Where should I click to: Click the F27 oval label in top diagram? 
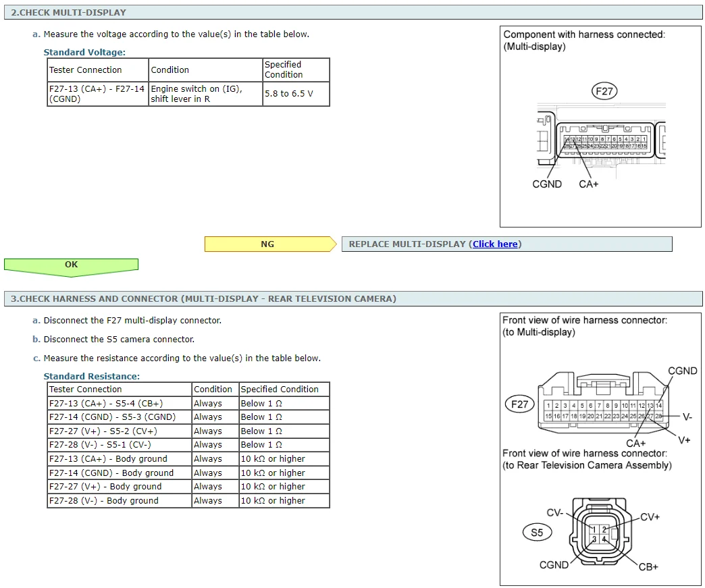coord(604,91)
